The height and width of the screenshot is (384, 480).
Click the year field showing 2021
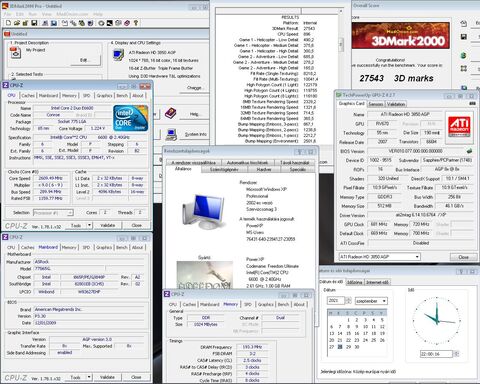(336, 301)
